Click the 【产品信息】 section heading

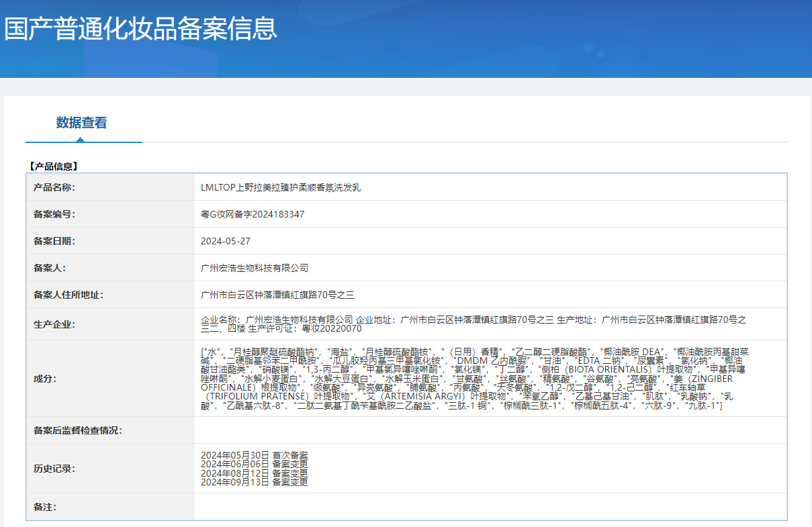tap(54, 166)
